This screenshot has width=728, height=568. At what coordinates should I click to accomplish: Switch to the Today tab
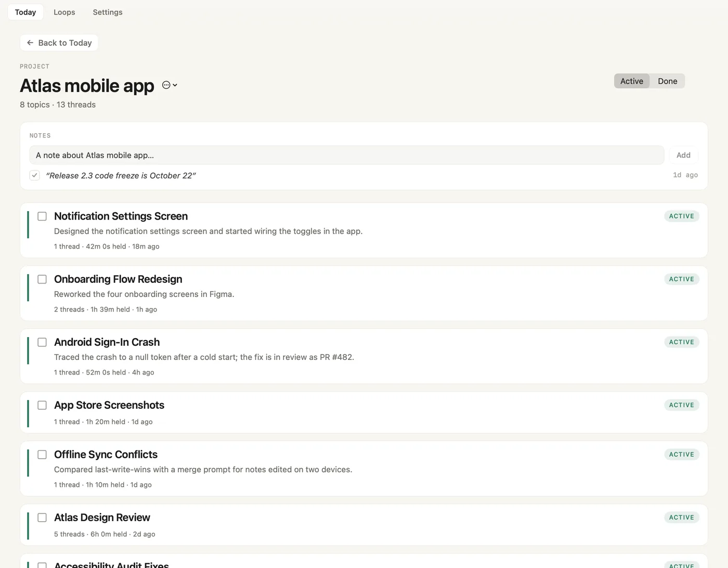pyautogui.click(x=25, y=12)
